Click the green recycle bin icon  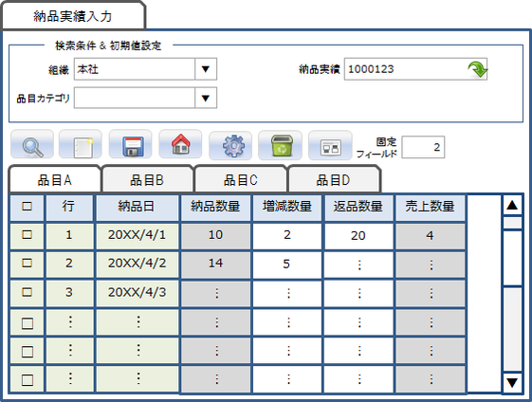coord(281,145)
